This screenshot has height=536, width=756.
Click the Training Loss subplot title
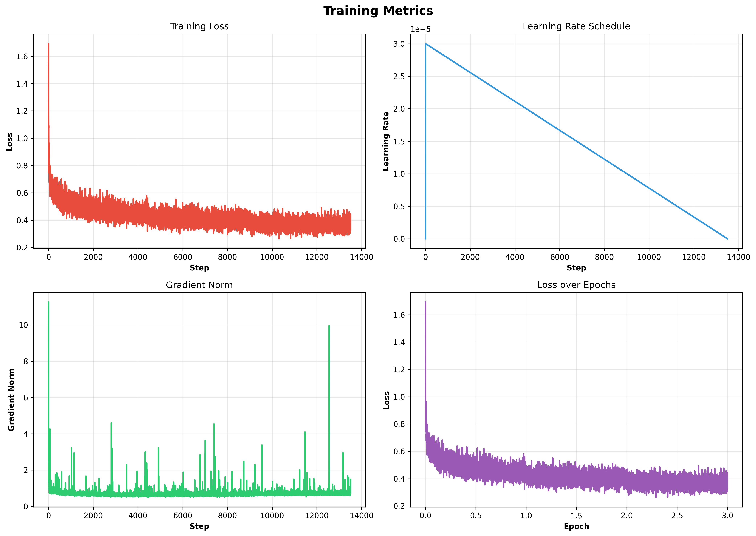[199, 26]
